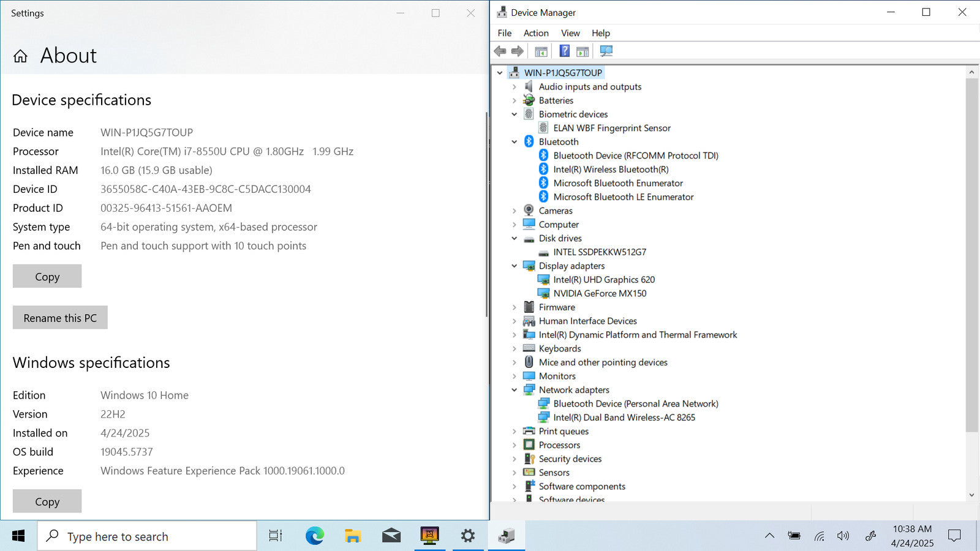Click the chip icon of the Processors category

[529, 445]
